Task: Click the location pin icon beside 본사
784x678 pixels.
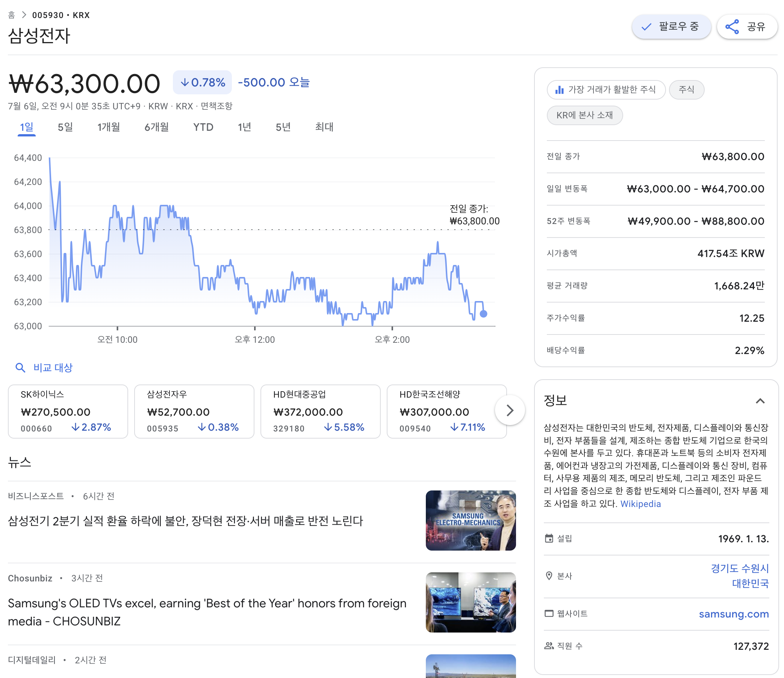Action: click(x=549, y=576)
